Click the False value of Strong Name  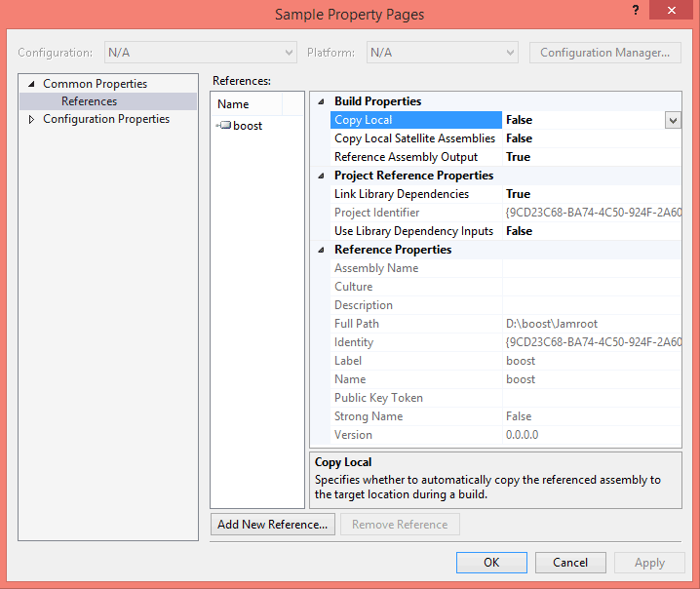pos(519,416)
